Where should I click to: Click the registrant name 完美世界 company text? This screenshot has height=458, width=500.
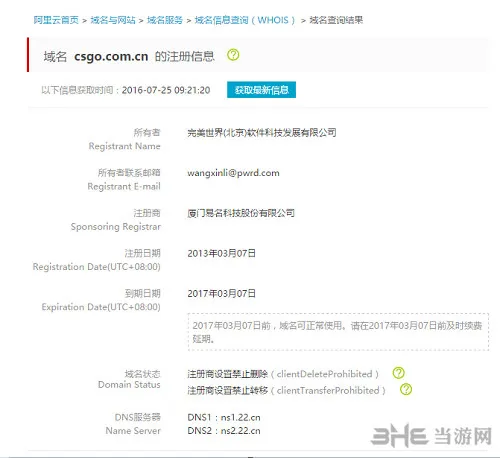click(x=262, y=133)
